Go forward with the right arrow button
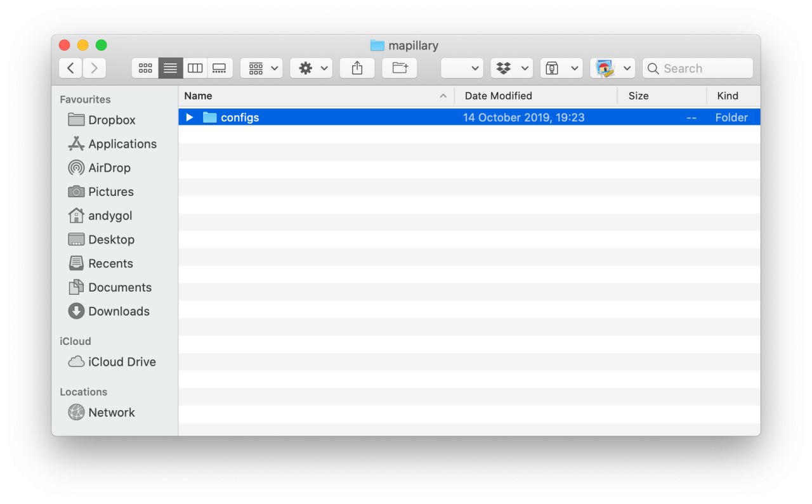This screenshot has width=812, height=504. (x=95, y=68)
